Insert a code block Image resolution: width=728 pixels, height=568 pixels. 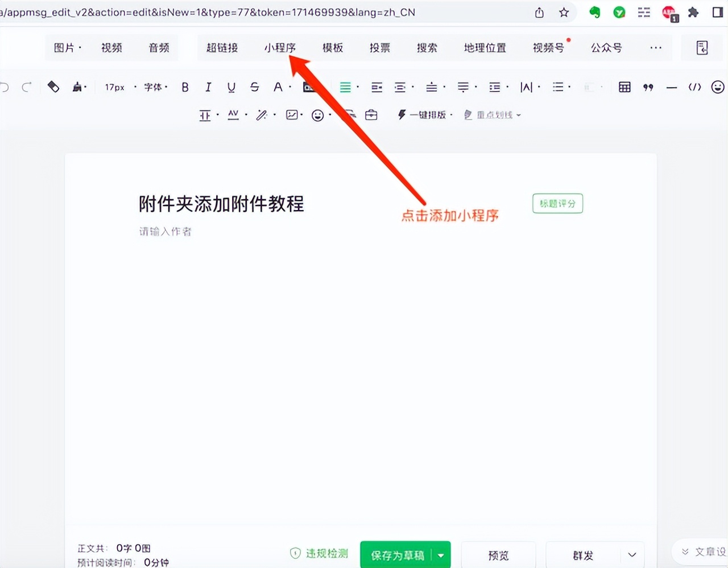(695, 87)
